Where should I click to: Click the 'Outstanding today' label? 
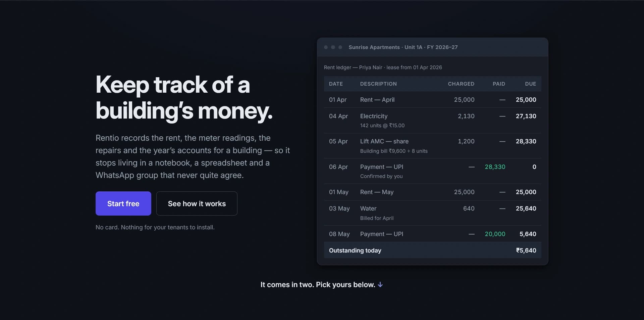355,250
